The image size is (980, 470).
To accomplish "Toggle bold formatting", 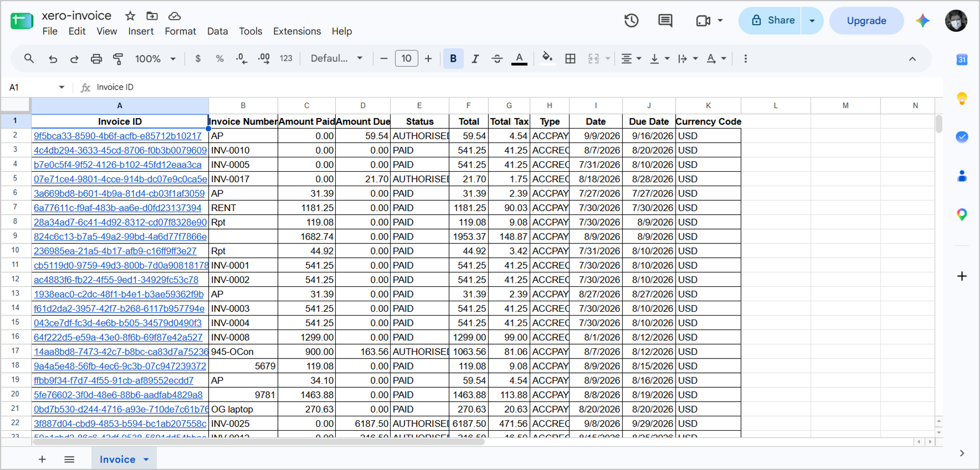I will pos(453,59).
